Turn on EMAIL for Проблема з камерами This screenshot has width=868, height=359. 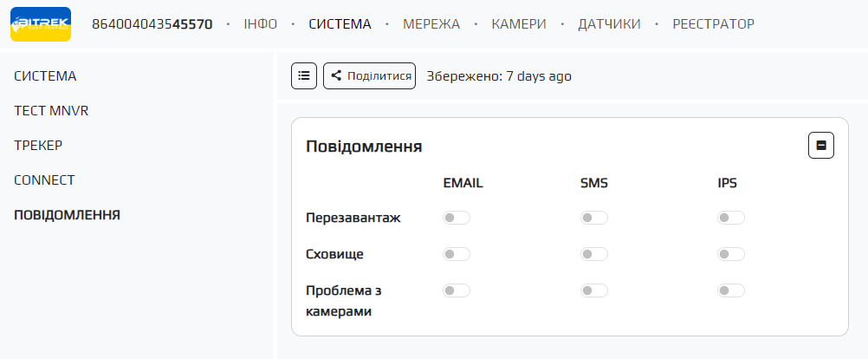click(x=457, y=290)
